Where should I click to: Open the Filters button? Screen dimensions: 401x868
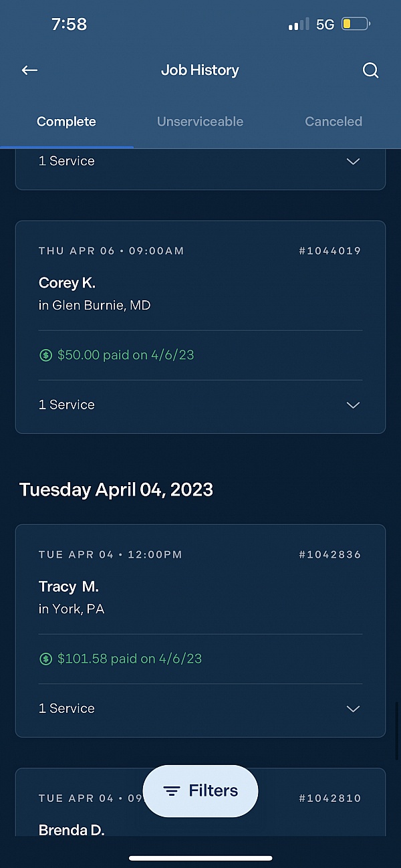point(200,791)
